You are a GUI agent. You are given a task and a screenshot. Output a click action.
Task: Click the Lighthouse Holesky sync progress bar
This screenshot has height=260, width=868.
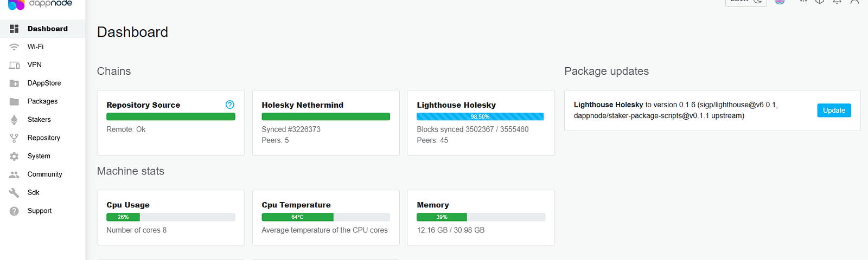[x=480, y=116]
